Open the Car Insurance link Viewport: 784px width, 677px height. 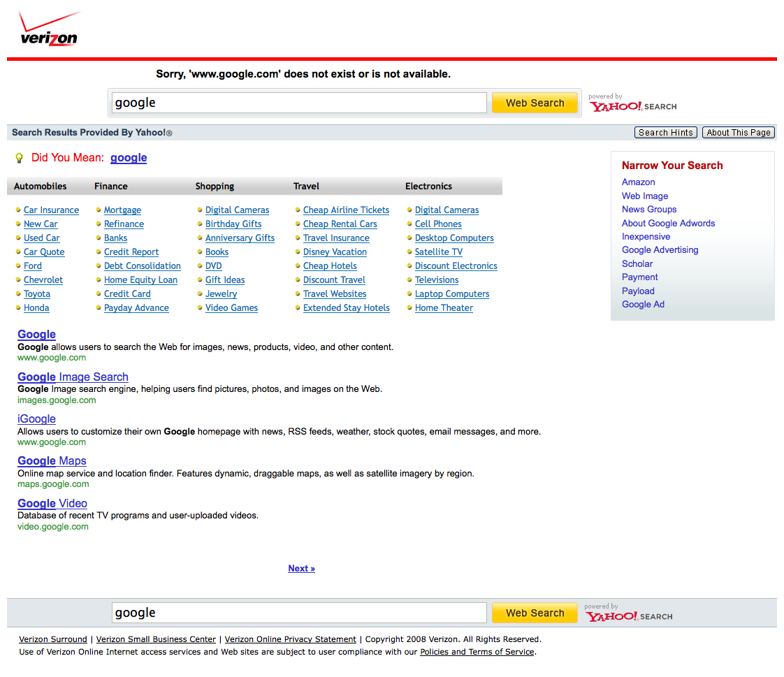pyautogui.click(x=51, y=210)
